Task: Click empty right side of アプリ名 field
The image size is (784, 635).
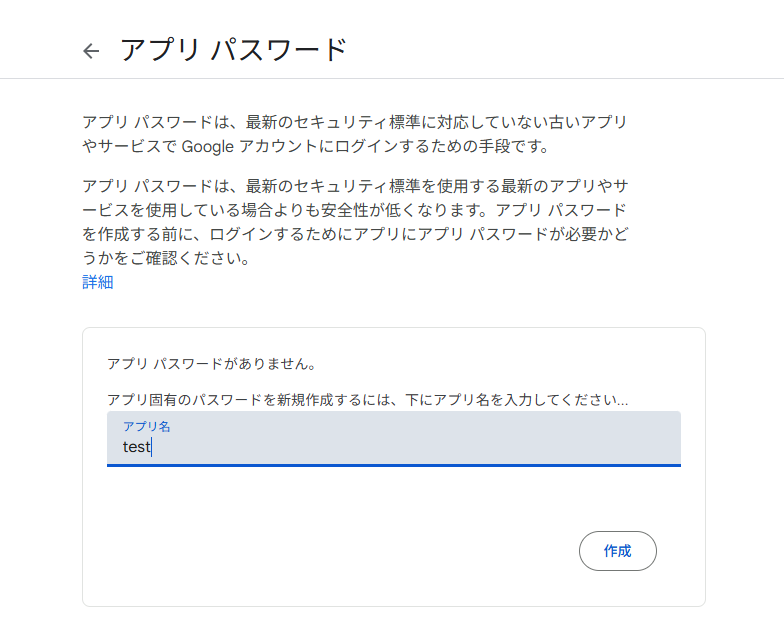Action: click(500, 440)
